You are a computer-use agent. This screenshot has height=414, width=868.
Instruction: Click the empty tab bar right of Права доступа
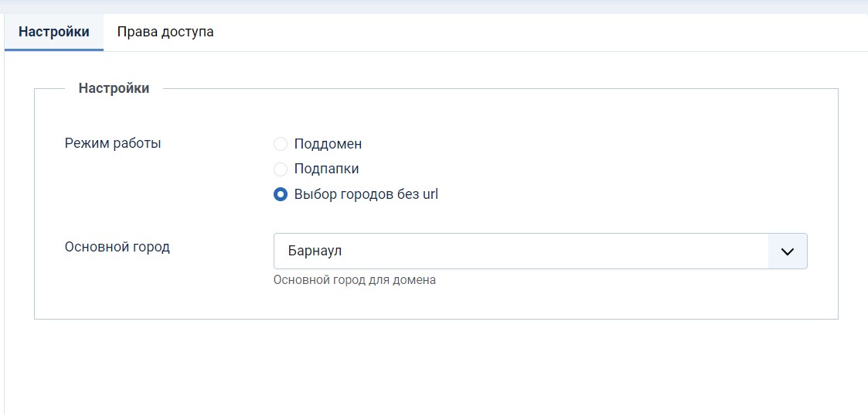pyautogui.click(x=541, y=33)
